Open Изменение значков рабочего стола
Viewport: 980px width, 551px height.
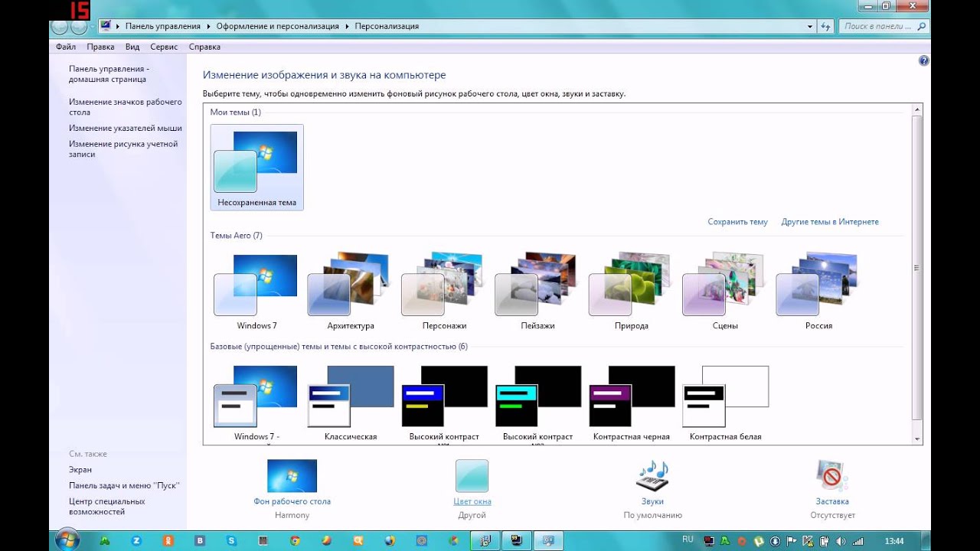126,106
